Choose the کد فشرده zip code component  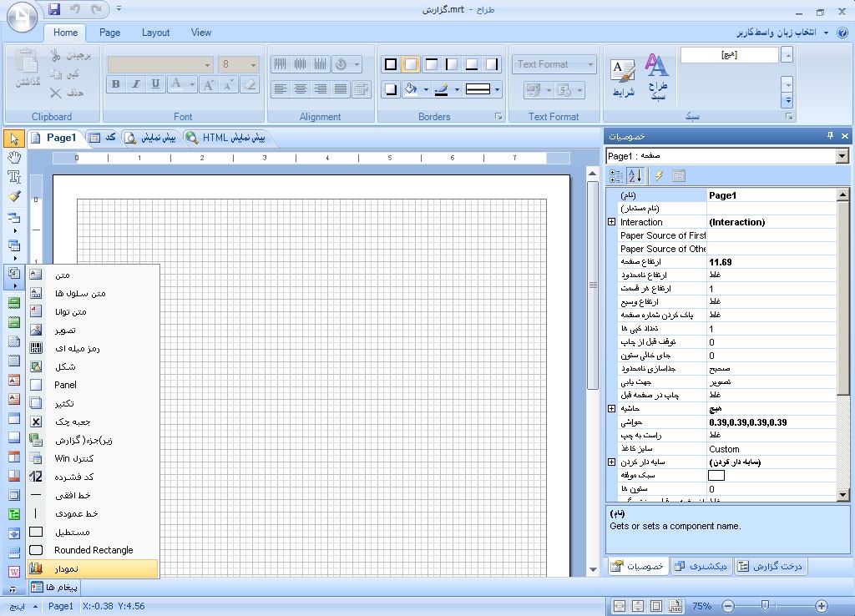[94, 477]
